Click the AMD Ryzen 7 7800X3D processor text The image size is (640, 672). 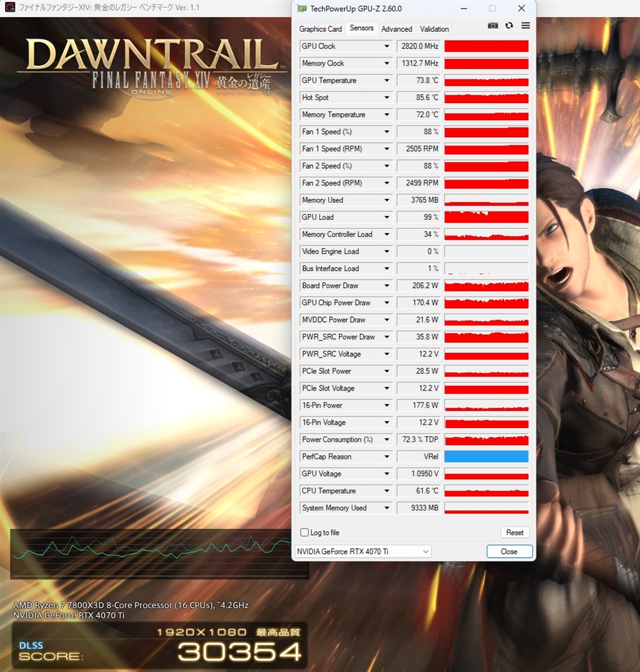coord(131,605)
